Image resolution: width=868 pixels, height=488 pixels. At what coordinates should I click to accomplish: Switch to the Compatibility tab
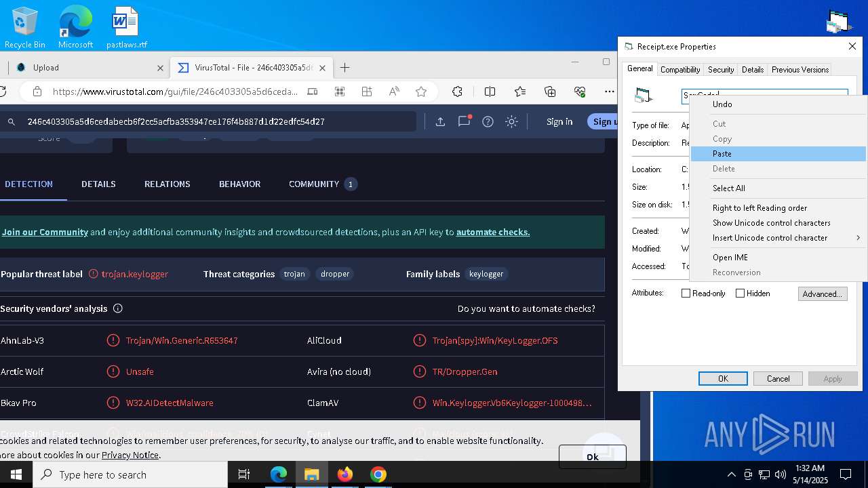[x=680, y=70]
